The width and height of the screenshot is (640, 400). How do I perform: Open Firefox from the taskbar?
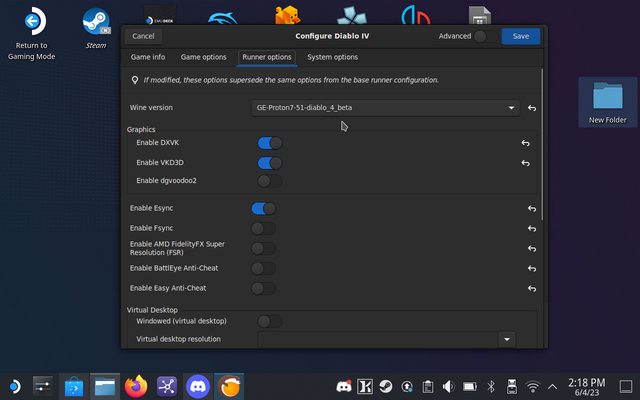pyautogui.click(x=136, y=386)
